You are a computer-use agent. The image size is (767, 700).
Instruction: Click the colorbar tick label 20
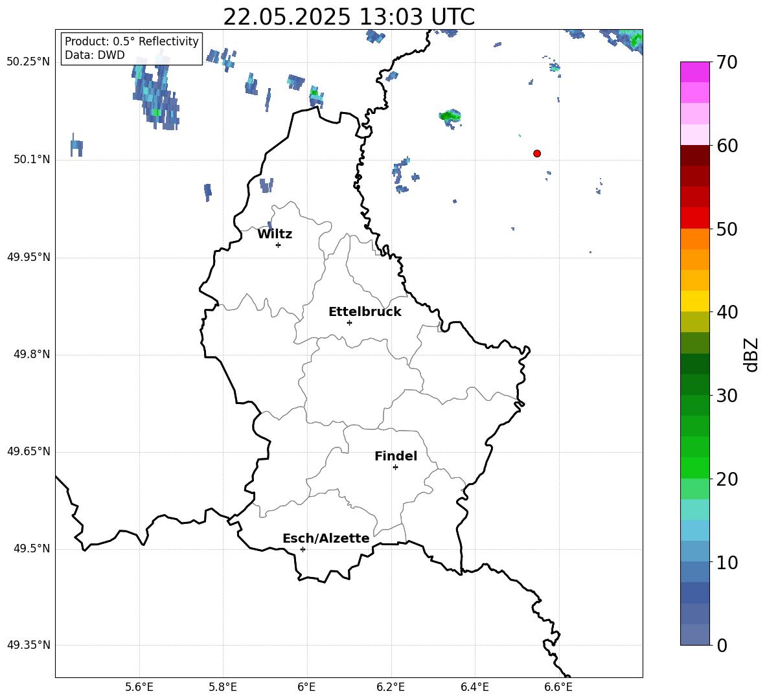tap(727, 479)
